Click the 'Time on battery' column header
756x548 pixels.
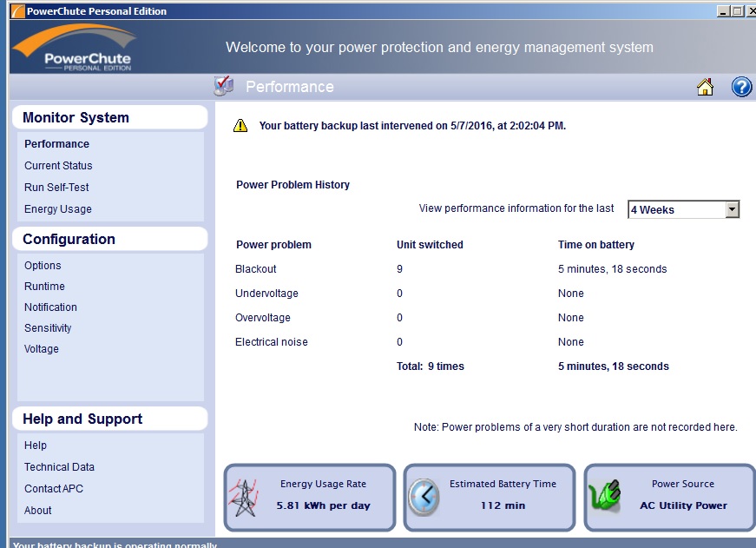[x=596, y=245]
